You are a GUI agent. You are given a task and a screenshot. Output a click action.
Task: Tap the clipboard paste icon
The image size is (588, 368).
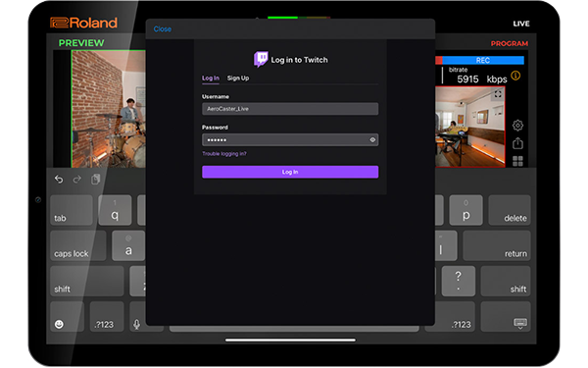tap(96, 180)
